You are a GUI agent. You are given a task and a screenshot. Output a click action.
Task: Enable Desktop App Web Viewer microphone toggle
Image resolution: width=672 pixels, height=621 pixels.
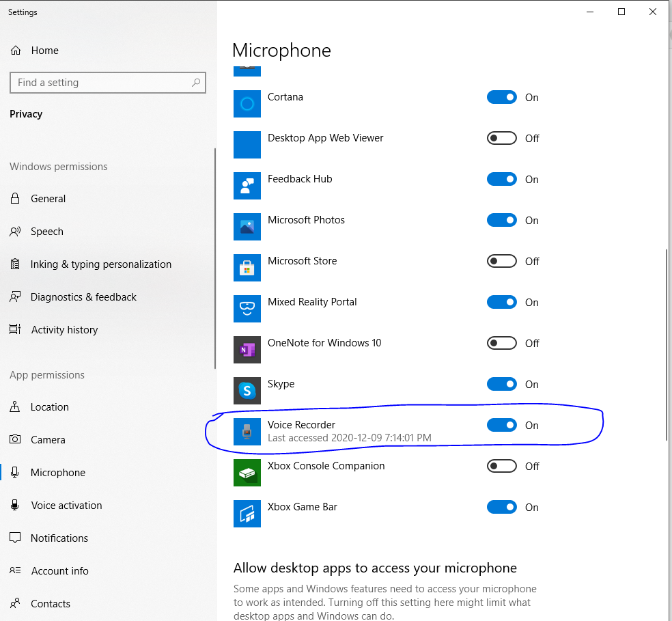pyautogui.click(x=502, y=138)
